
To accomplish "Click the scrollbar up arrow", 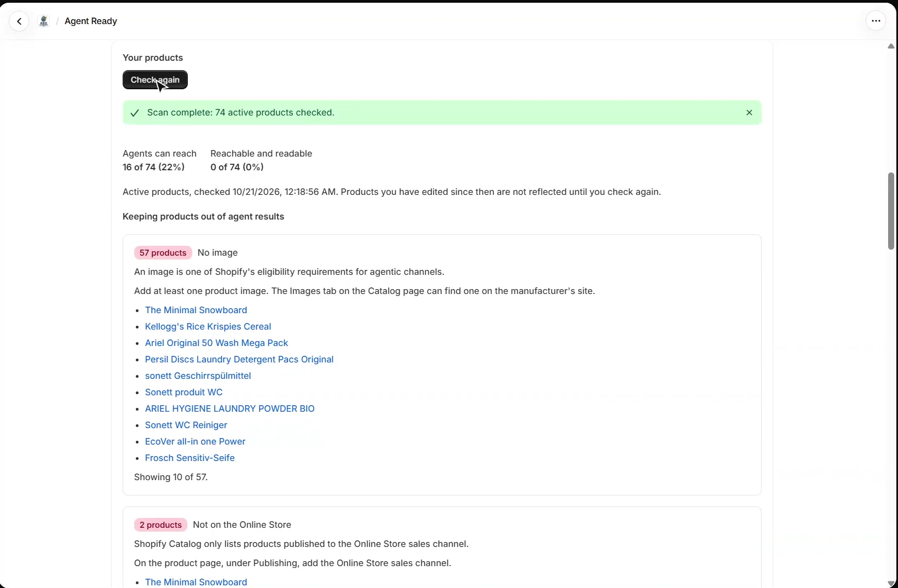I will pos(891,47).
